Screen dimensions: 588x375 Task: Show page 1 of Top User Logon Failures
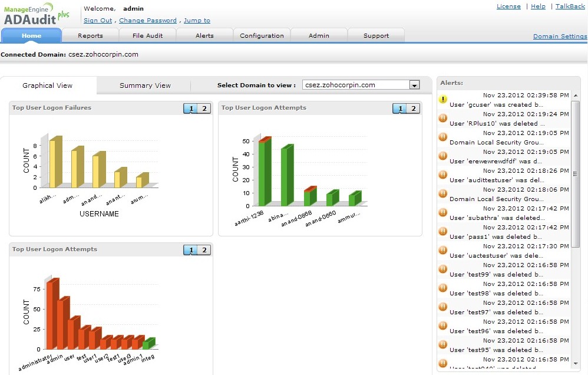coord(191,108)
